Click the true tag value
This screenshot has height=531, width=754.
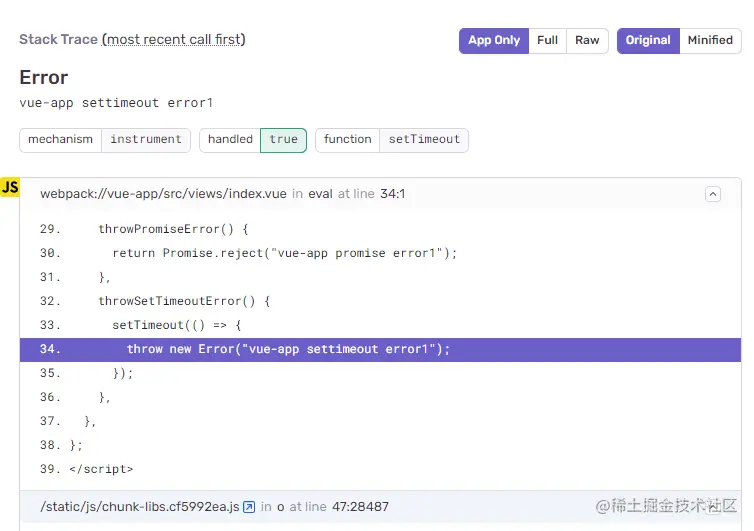point(283,140)
